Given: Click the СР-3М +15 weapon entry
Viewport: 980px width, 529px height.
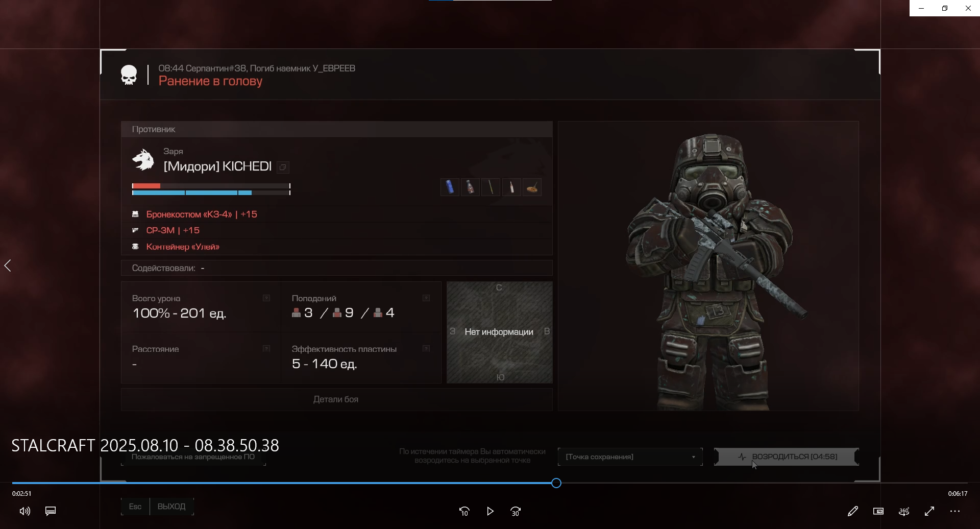Looking at the screenshot, I should click(173, 230).
